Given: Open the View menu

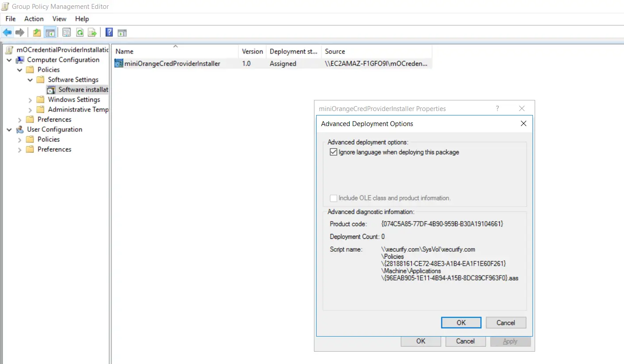Looking at the screenshot, I should (x=59, y=19).
